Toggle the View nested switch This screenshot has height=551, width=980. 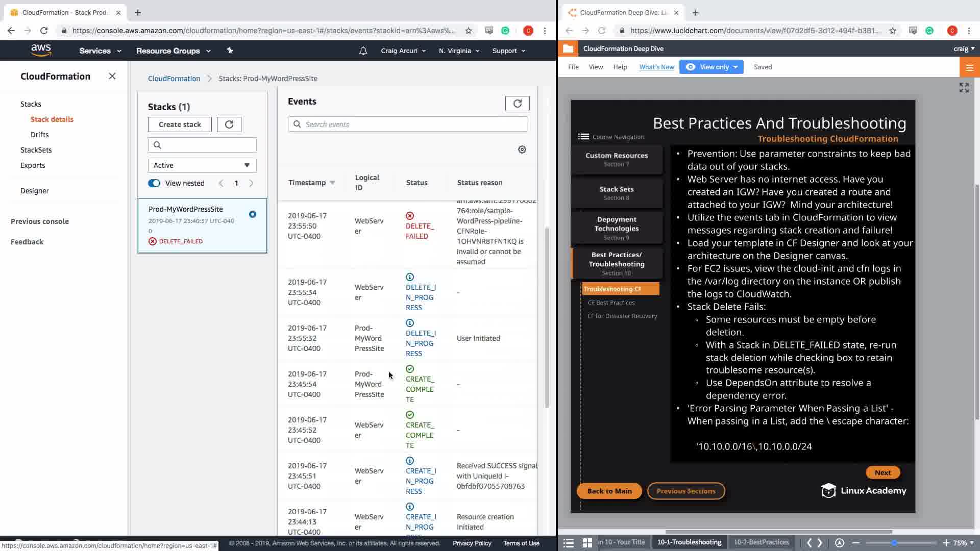(154, 183)
